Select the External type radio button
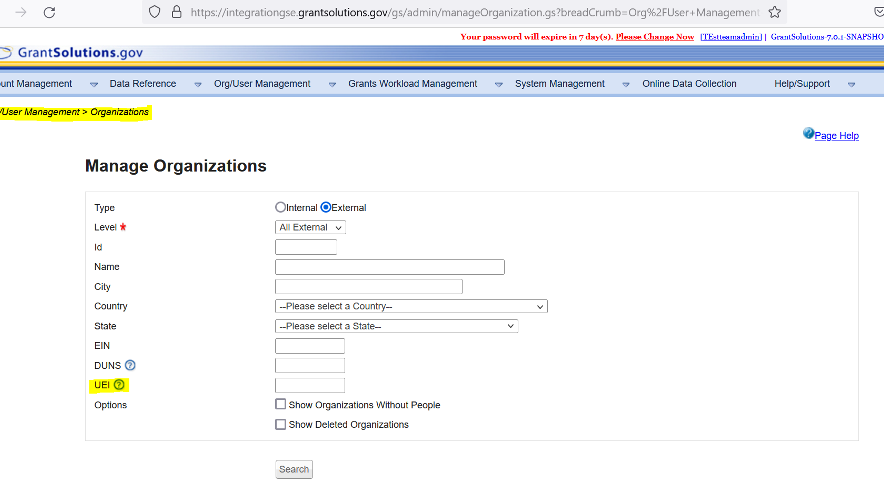The width and height of the screenshot is (884, 492). (x=326, y=208)
